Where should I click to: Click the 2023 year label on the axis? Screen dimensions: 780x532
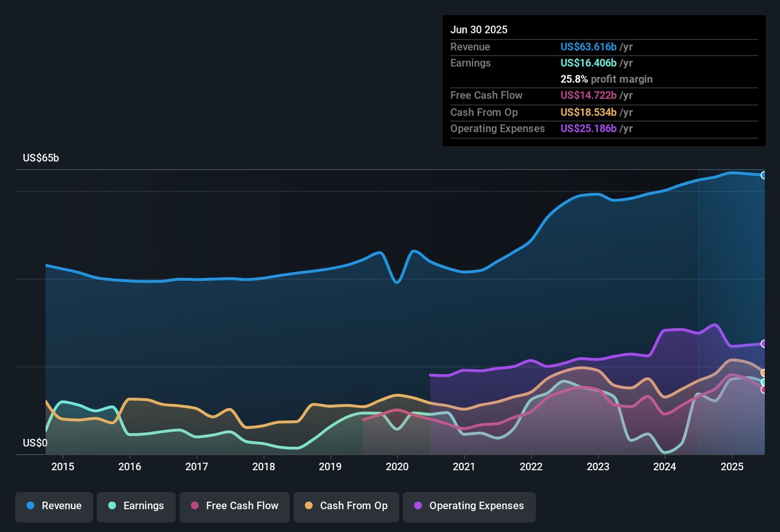click(597, 466)
